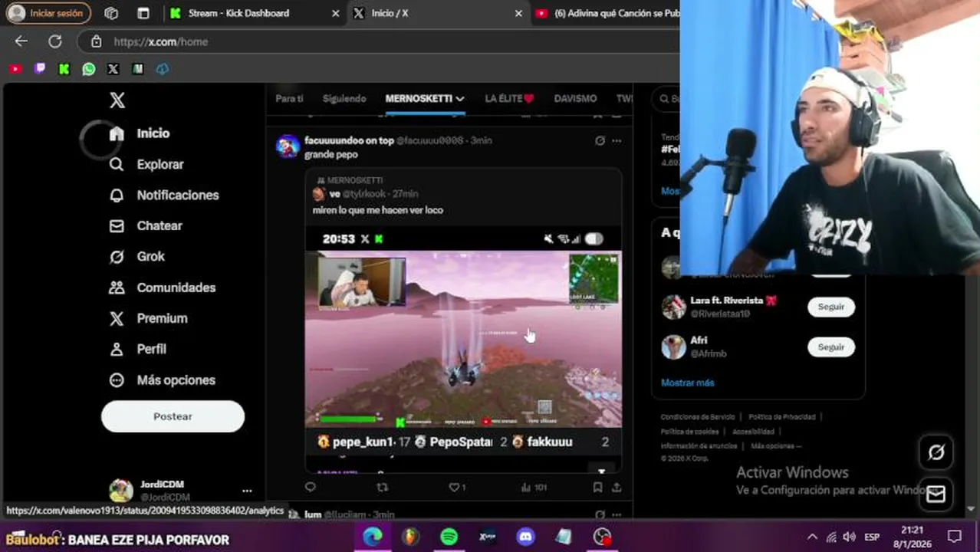Screen dimensions: 980x552
Task: Bookmark facuuuundoo's post
Action: point(597,487)
